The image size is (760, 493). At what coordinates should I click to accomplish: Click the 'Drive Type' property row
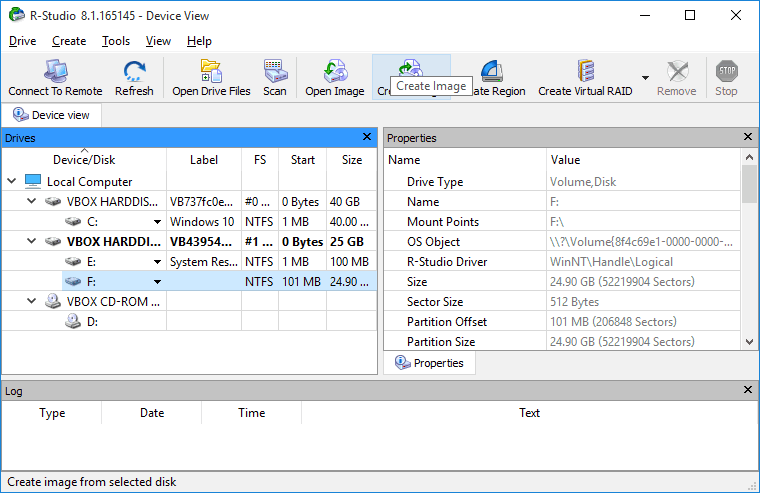click(562, 182)
